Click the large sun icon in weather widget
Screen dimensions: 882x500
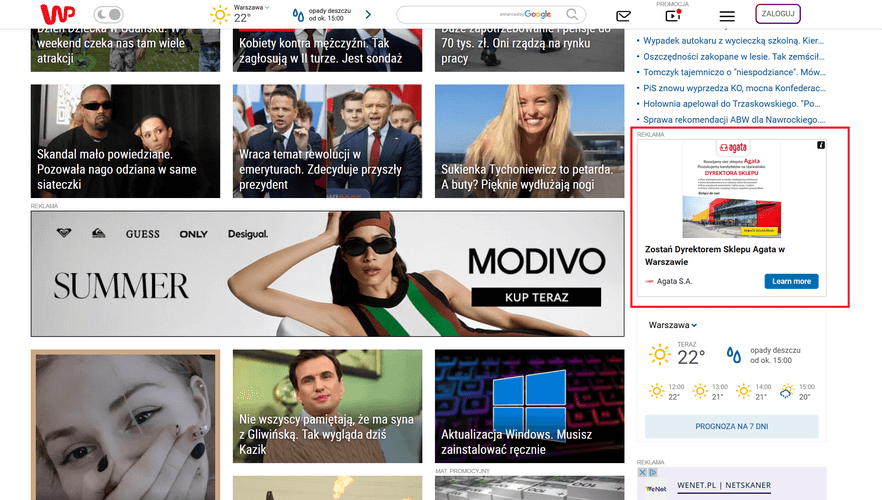659,355
